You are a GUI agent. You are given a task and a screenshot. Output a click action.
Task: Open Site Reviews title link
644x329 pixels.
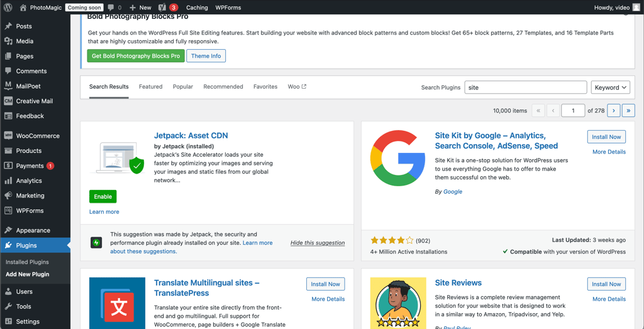click(x=458, y=282)
